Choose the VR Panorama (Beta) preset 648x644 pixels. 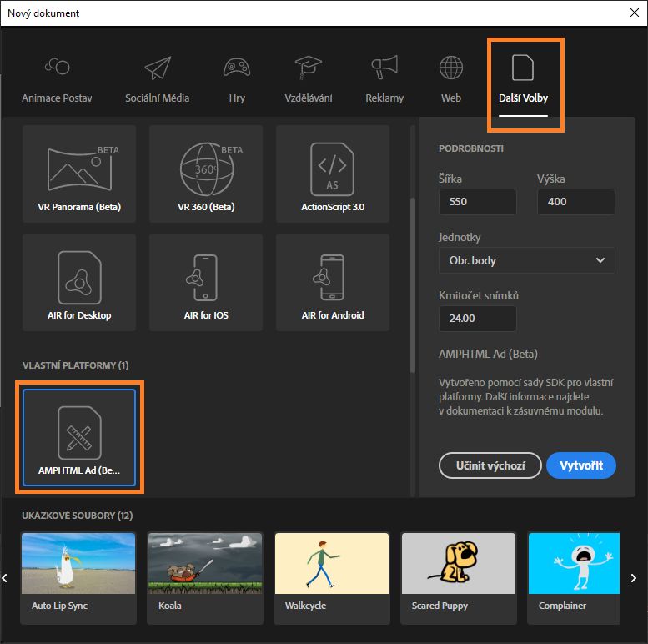[x=79, y=174]
